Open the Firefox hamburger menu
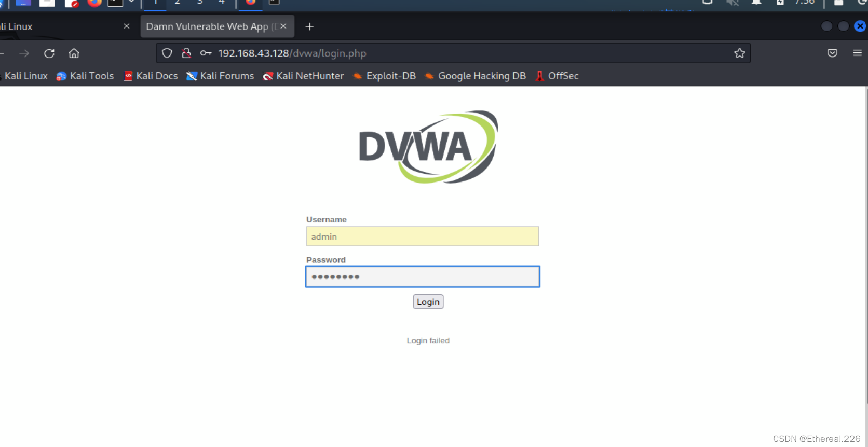The width and height of the screenshot is (868, 447). tap(857, 53)
